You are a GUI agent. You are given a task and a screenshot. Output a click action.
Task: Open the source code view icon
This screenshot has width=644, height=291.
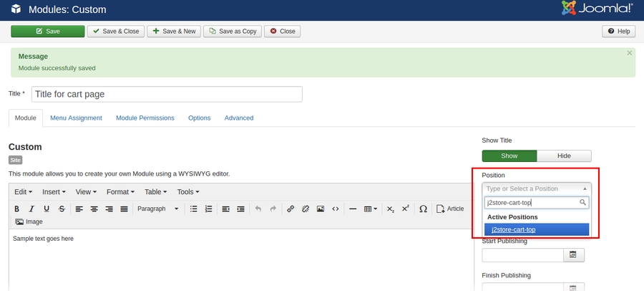[x=336, y=209]
